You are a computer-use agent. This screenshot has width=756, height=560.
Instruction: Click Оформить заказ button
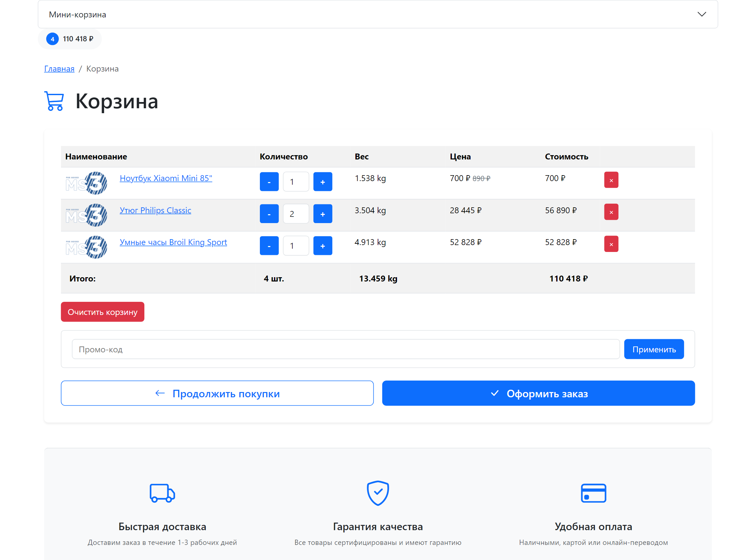pos(539,393)
